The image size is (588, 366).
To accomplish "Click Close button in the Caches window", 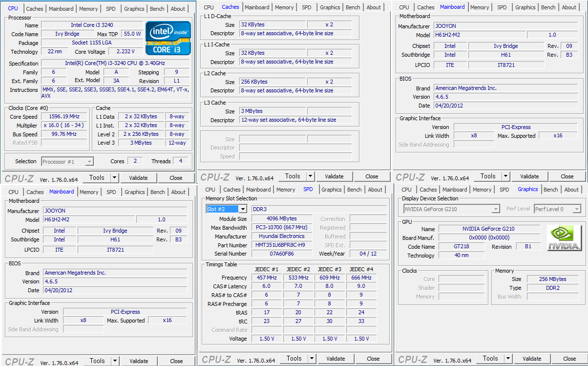I will (x=372, y=176).
